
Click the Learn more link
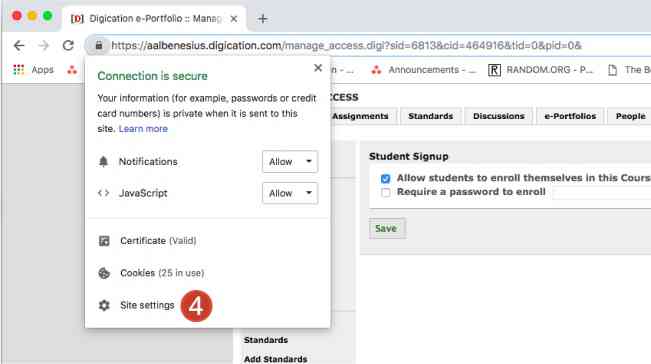click(143, 129)
